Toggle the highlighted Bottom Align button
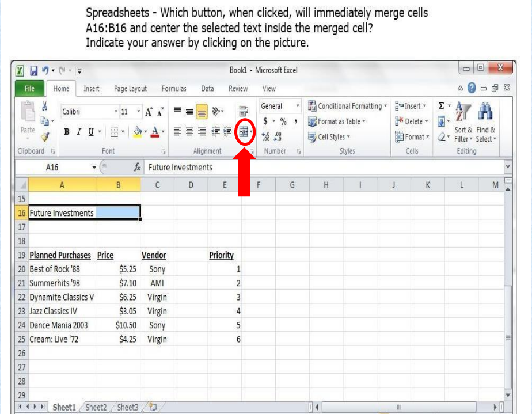Screen dimensions: 532x414 [x=202, y=112]
